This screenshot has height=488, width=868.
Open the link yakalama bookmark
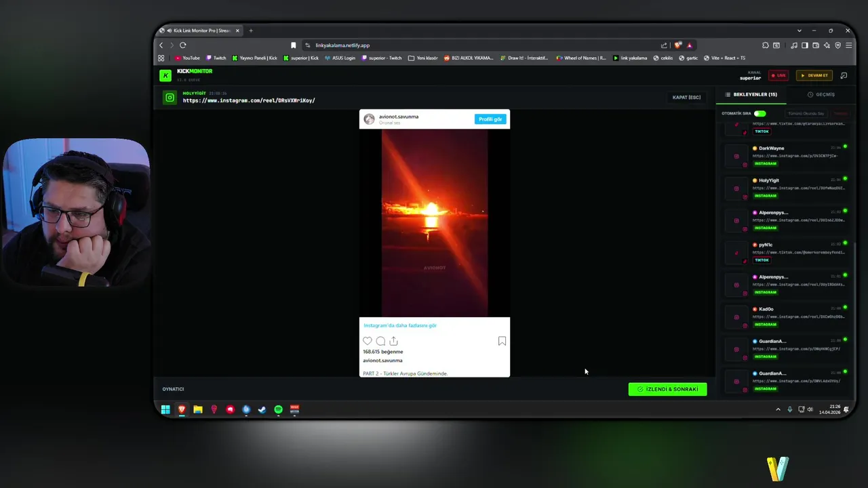pyautogui.click(x=630, y=58)
